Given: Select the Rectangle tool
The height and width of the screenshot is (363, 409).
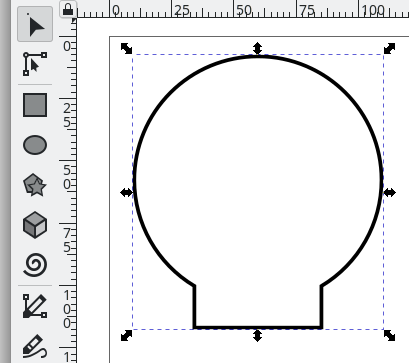Looking at the screenshot, I should click(x=35, y=105).
